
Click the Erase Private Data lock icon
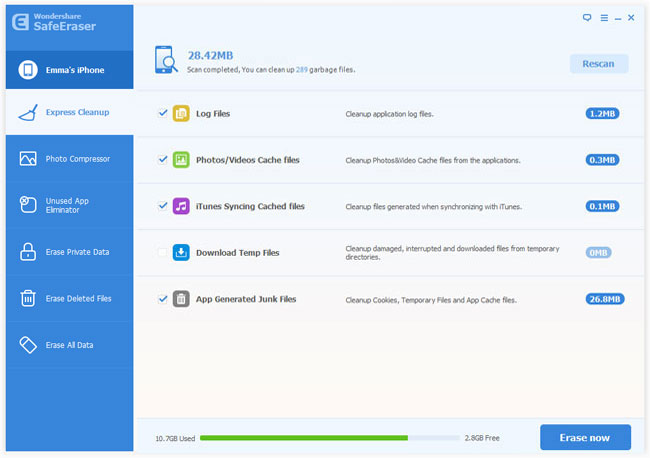pyautogui.click(x=28, y=252)
